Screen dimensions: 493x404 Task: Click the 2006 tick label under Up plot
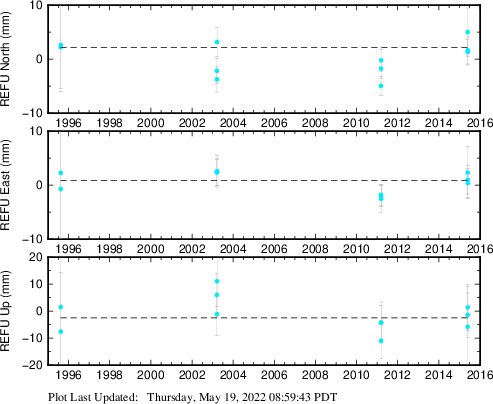(x=274, y=375)
